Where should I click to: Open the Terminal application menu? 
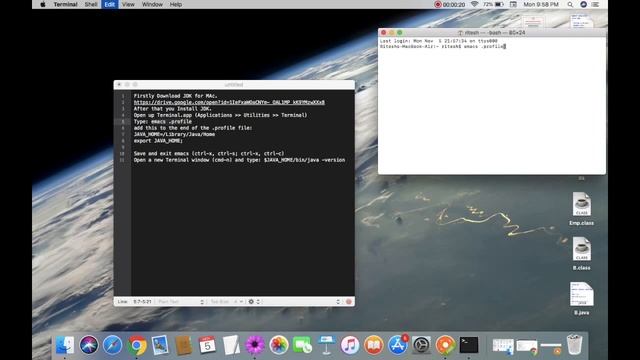tap(65, 4)
